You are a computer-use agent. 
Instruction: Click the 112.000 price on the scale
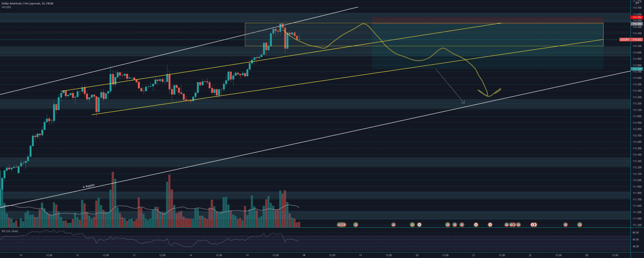point(637,180)
